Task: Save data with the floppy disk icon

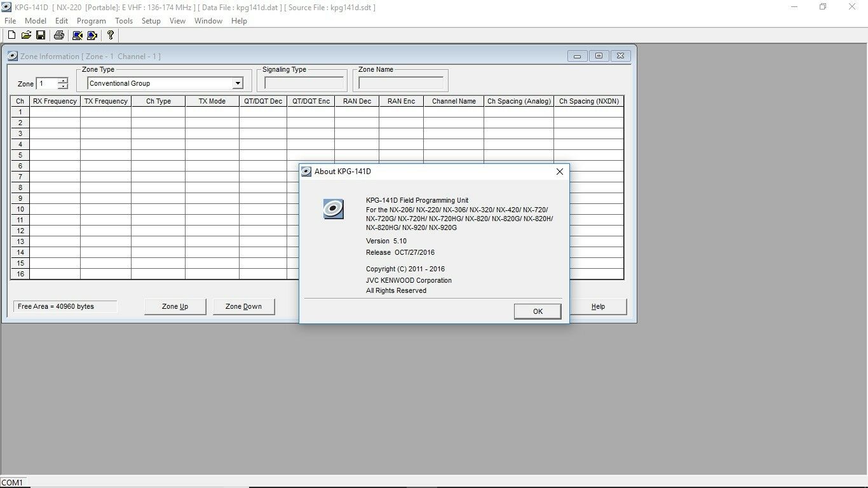Action: click(x=41, y=35)
